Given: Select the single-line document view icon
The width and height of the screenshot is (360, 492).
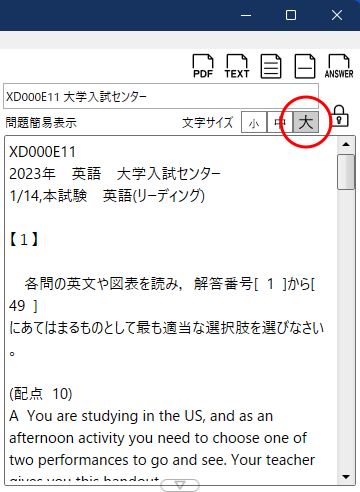Looking at the screenshot, I should coord(305,66).
